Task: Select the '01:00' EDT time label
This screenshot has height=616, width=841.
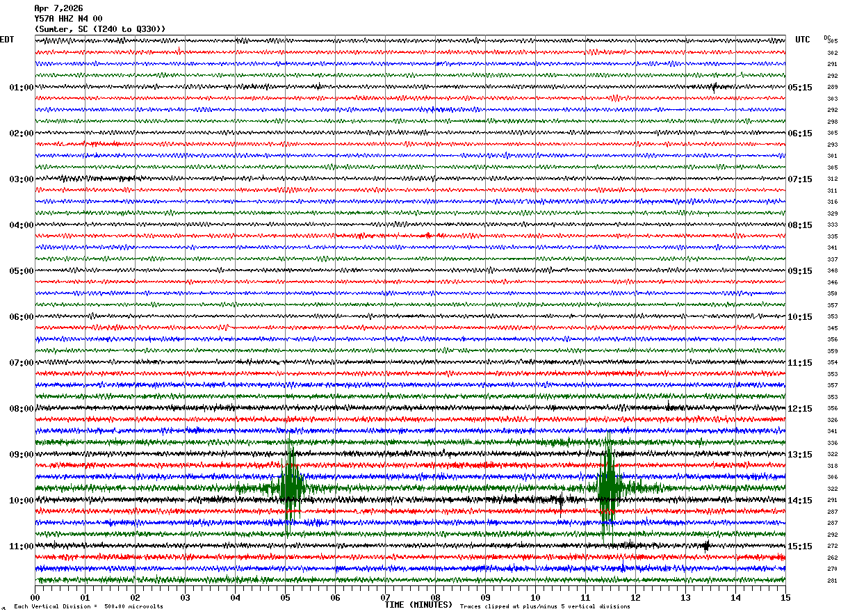Action: click(x=22, y=88)
